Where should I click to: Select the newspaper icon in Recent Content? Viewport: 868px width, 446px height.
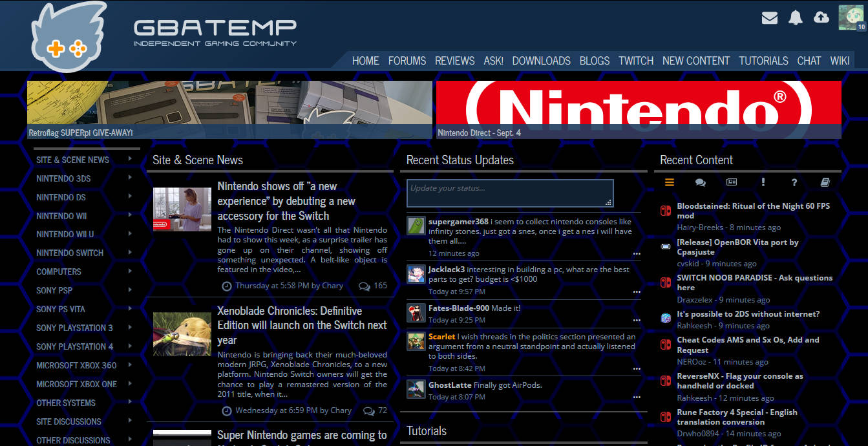732,183
